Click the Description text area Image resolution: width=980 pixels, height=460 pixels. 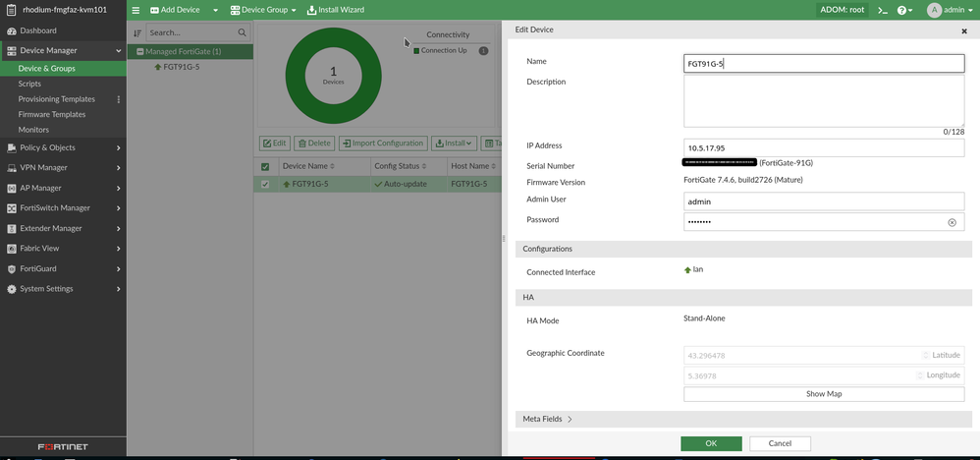[824, 101]
